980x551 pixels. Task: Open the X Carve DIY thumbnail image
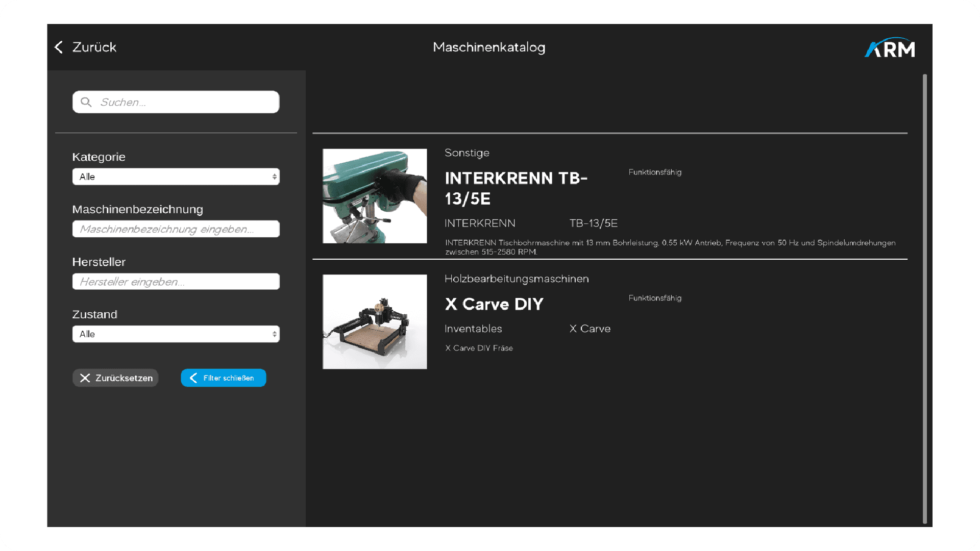tap(375, 322)
